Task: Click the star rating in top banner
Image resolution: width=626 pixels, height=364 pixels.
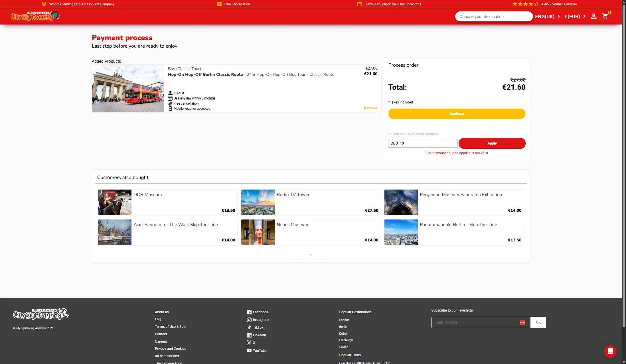Action: [525, 4]
